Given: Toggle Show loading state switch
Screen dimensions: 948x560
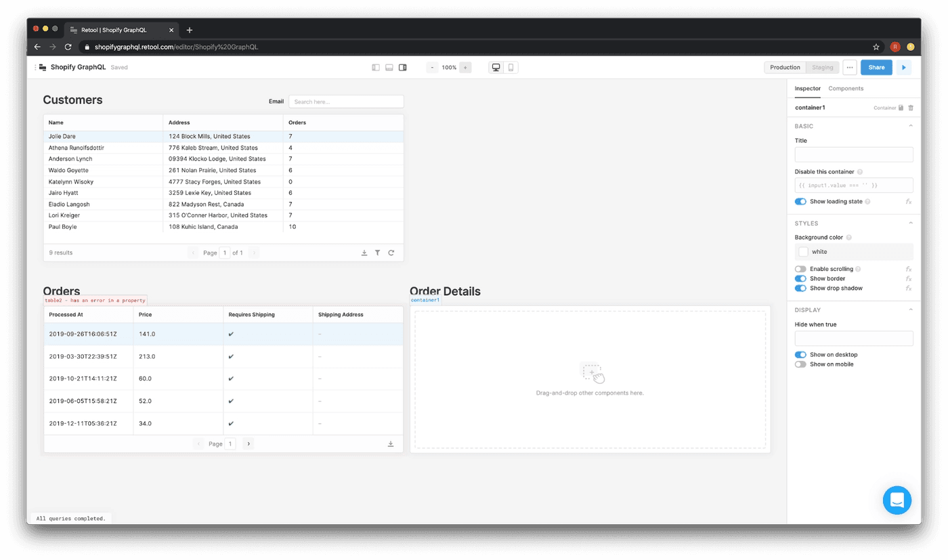Looking at the screenshot, I should tap(800, 202).
